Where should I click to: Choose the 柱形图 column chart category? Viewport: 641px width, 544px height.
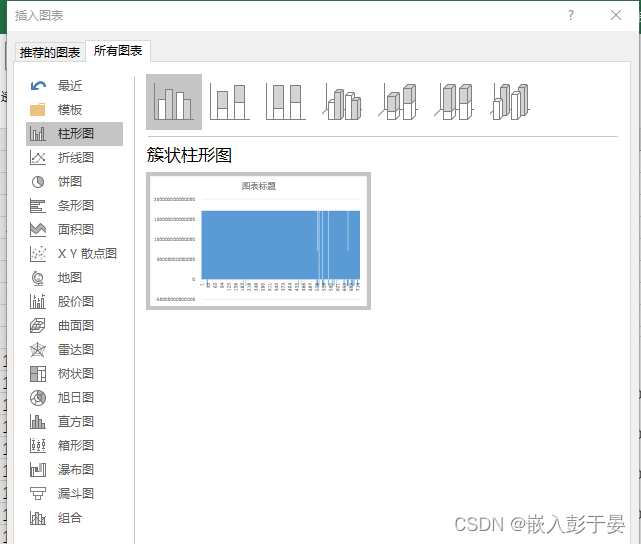point(74,134)
